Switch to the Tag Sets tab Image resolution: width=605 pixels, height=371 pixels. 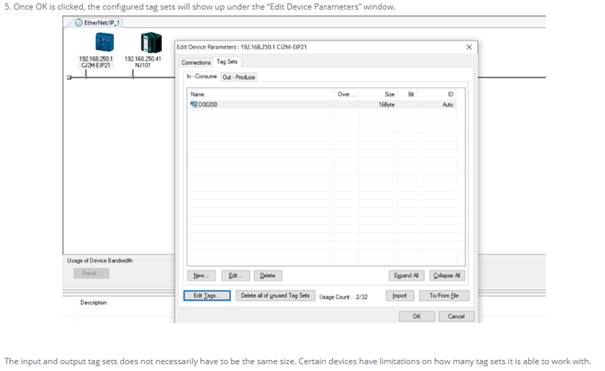227,62
